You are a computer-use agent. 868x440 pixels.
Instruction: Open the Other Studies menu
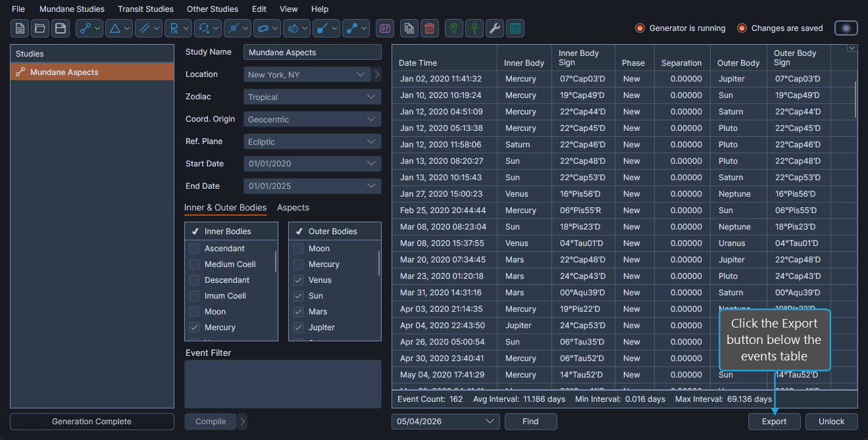click(x=213, y=9)
